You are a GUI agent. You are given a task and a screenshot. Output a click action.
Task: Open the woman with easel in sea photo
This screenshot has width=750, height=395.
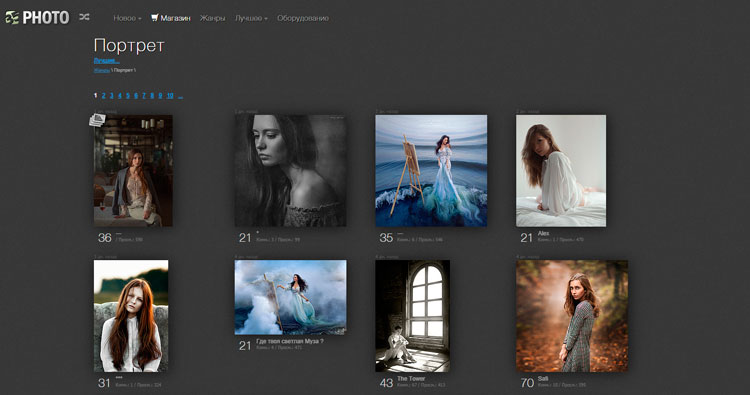(x=431, y=171)
